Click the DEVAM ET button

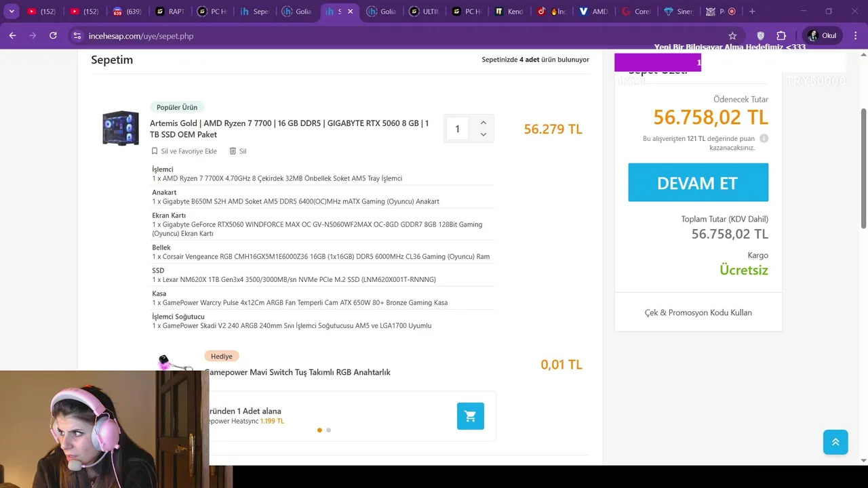click(x=698, y=182)
